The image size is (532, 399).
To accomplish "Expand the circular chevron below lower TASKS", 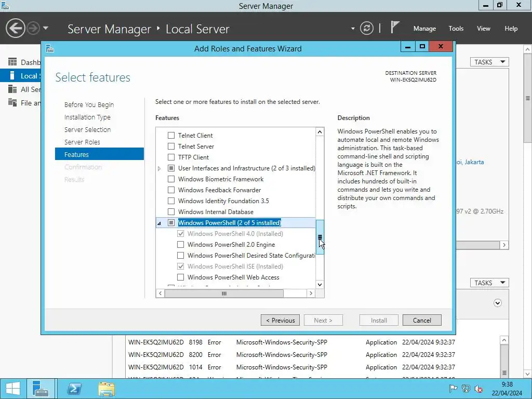I will [x=497, y=303].
